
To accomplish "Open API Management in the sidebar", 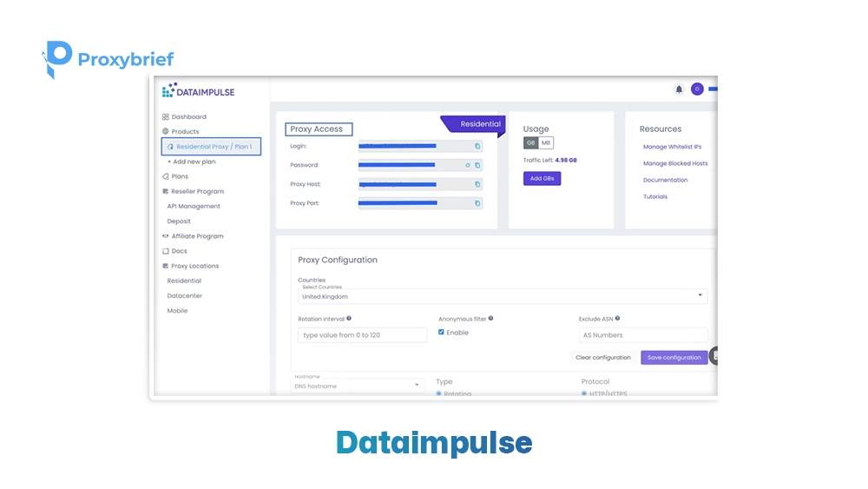I will 194,206.
